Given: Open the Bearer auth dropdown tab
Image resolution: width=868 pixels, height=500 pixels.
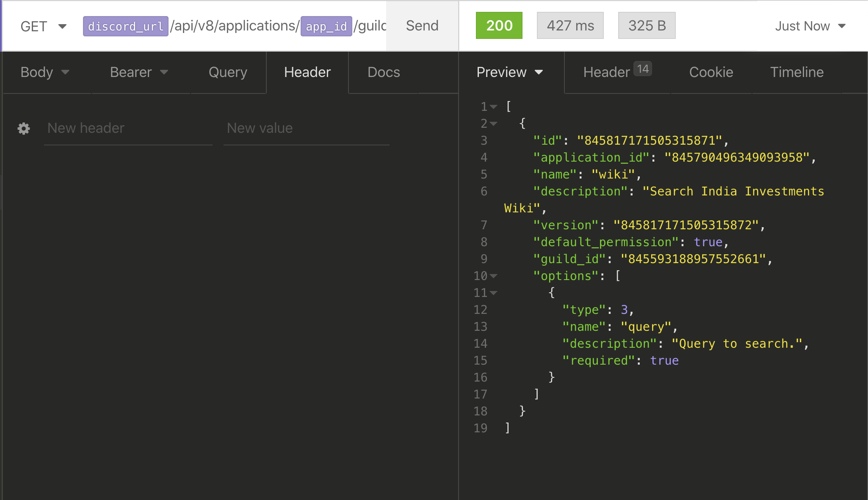Looking at the screenshot, I should (x=139, y=72).
